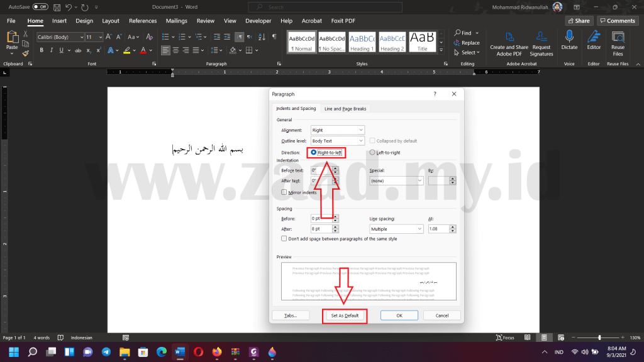
Task: Click the Set As Default button
Action: 345,315
